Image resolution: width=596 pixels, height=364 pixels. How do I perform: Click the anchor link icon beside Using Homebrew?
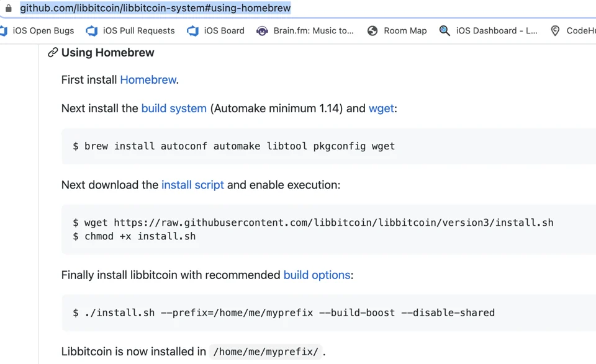tap(53, 52)
